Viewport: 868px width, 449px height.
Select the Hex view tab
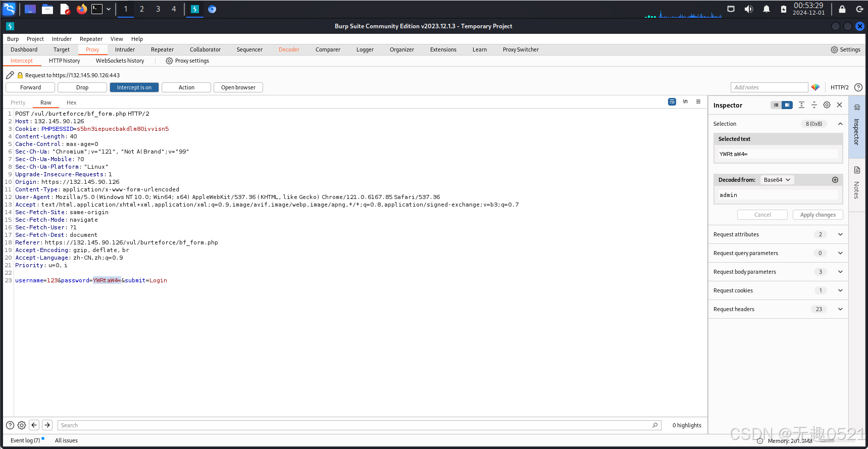[x=71, y=103]
